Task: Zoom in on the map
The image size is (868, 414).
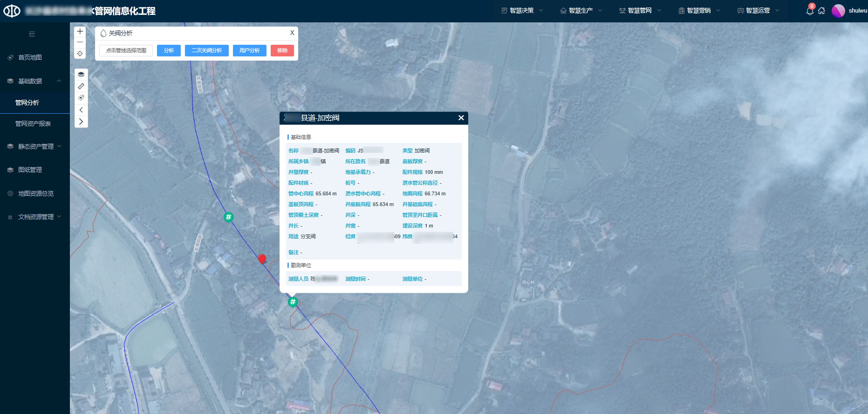Action: pyautogui.click(x=80, y=31)
